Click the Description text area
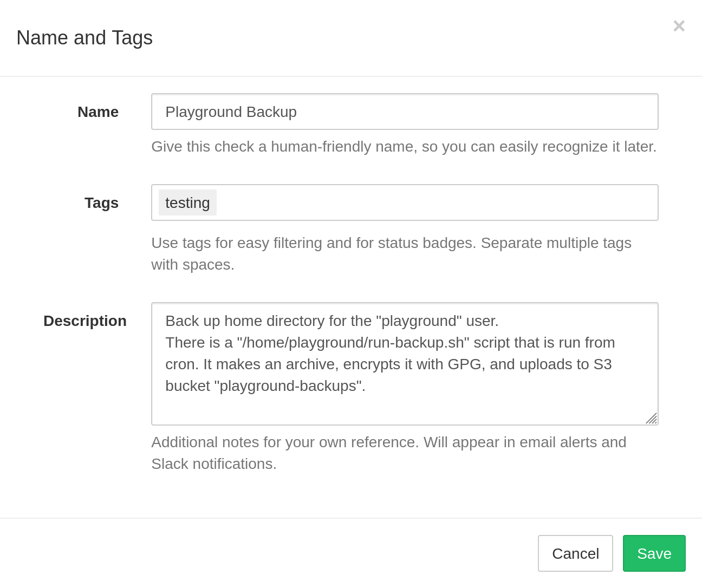Screen dimensions: 702x588 (x=404, y=363)
